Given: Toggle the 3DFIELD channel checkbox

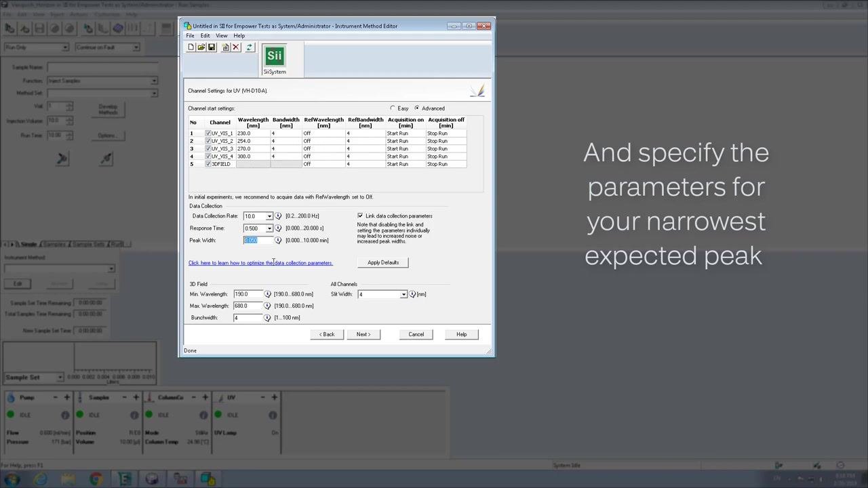Looking at the screenshot, I should pyautogui.click(x=208, y=164).
